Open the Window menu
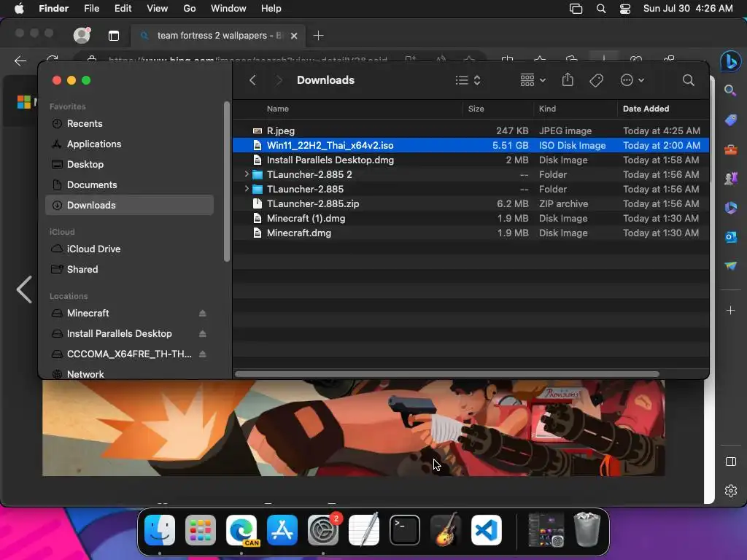Screen dimensions: 747x560 click(228, 9)
